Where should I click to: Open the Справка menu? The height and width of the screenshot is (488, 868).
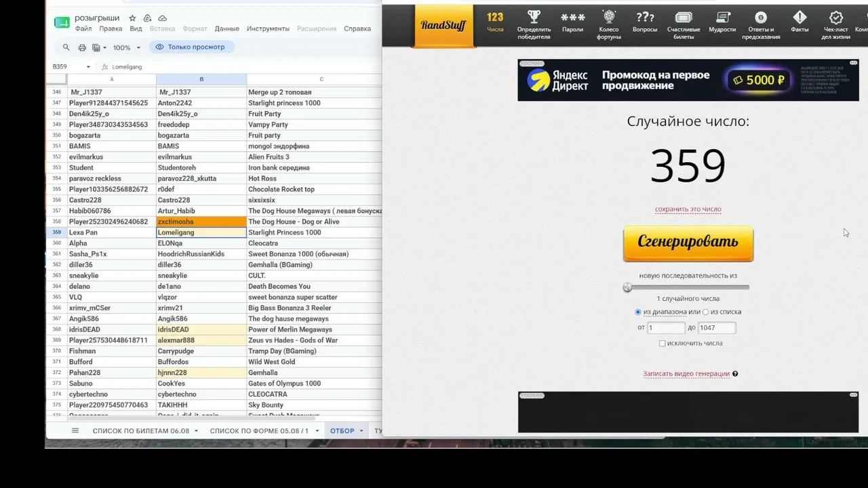(x=357, y=28)
